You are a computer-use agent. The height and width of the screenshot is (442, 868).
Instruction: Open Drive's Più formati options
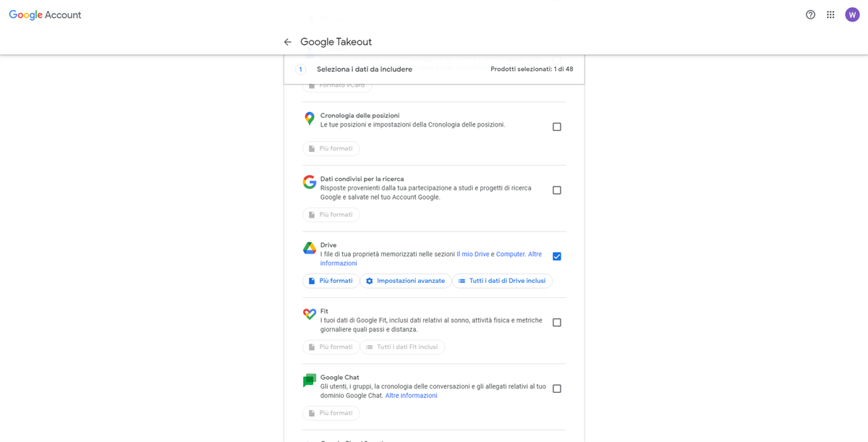331,281
